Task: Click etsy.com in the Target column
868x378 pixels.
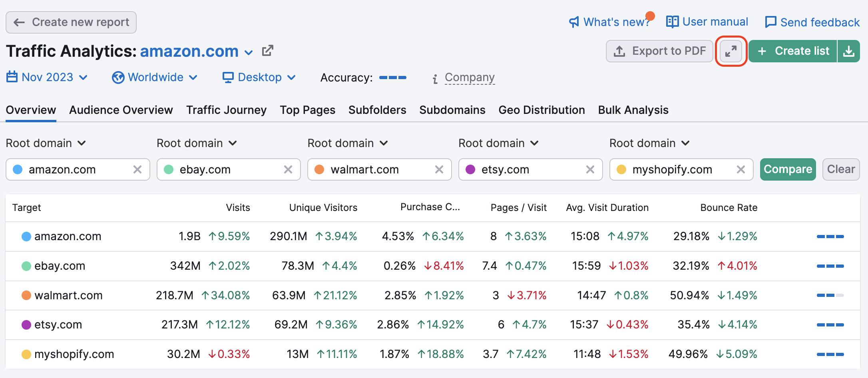Action: [x=58, y=325]
